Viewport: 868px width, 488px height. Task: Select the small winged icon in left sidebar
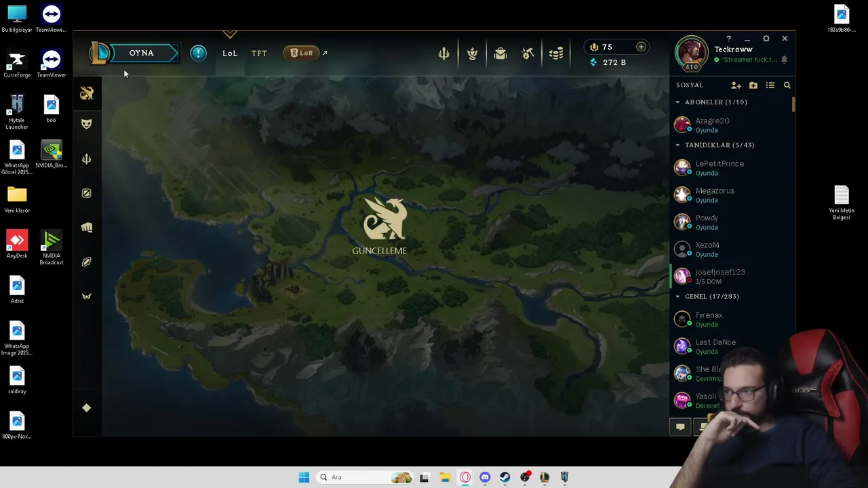[x=86, y=296]
